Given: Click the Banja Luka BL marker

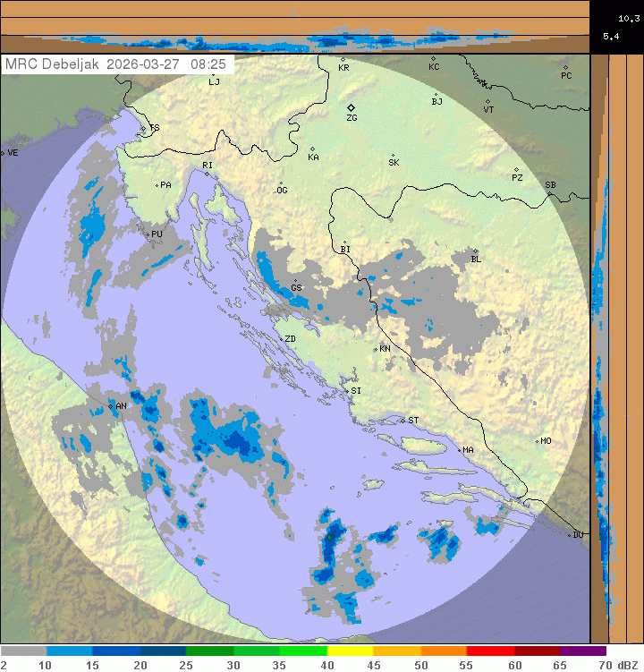Looking at the screenshot, I should (x=475, y=251).
